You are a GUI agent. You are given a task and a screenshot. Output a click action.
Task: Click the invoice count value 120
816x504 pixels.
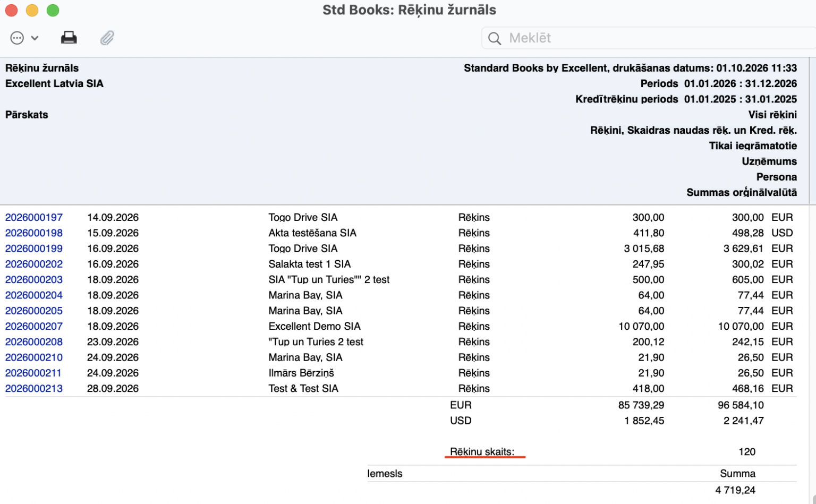747,451
